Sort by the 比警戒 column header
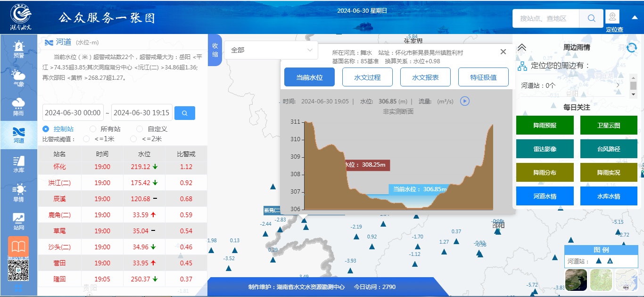The width and height of the screenshot is (644, 297). coord(186,153)
